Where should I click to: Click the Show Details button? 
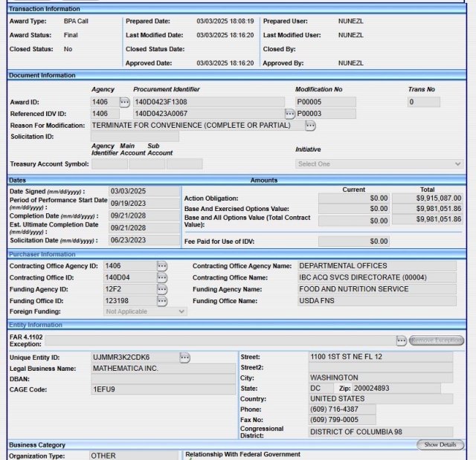point(440,445)
